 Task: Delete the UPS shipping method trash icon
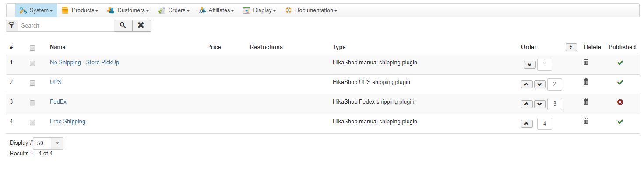[x=586, y=82]
